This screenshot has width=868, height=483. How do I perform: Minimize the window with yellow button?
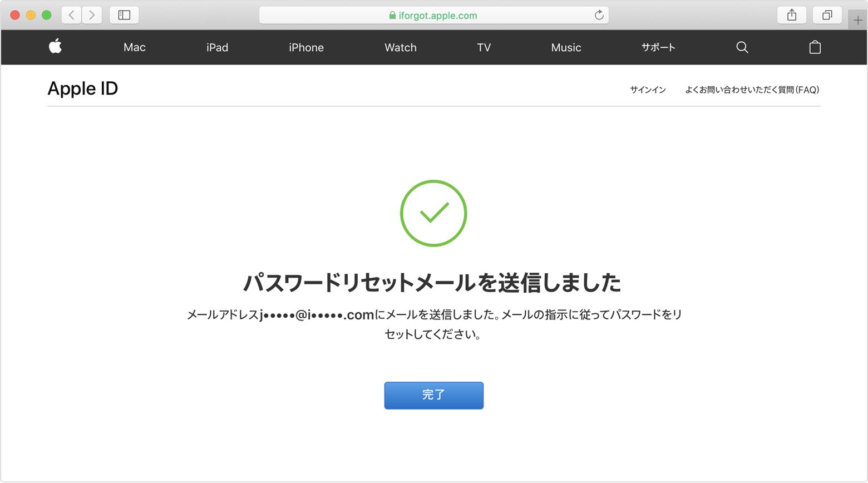tap(31, 15)
